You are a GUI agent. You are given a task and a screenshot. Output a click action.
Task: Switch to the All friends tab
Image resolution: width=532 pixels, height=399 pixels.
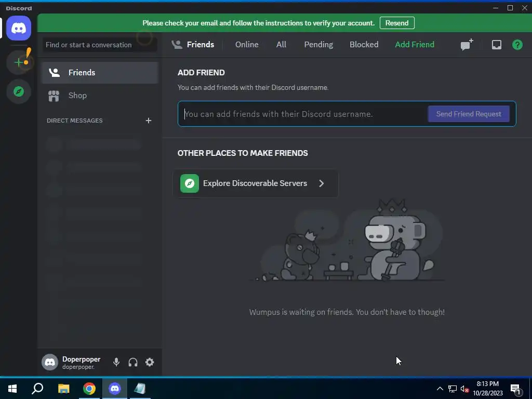click(281, 45)
